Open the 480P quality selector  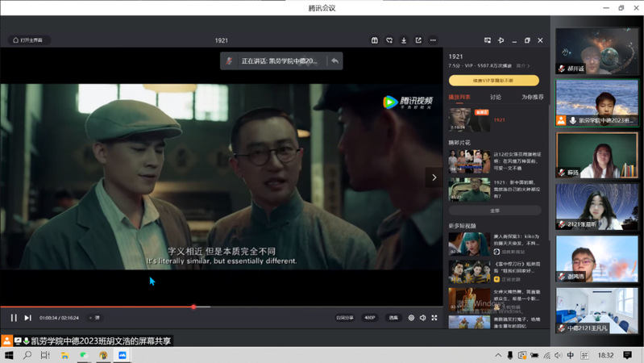coord(369,318)
